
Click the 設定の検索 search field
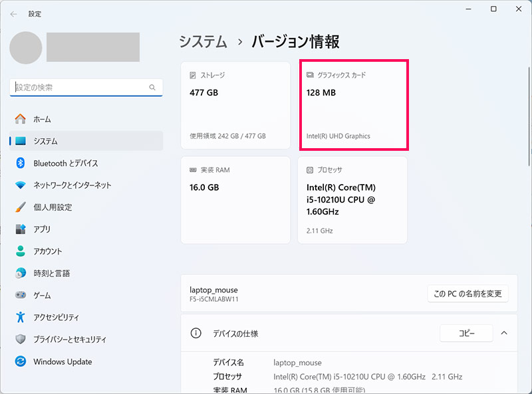click(x=86, y=88)
